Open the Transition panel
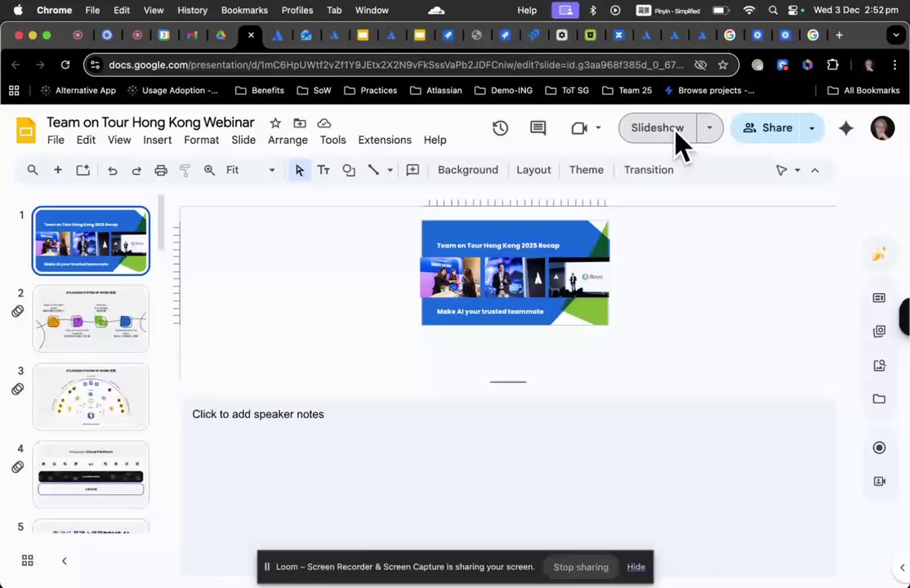Screen dimensions: 910x588 (x=649, y=170)
